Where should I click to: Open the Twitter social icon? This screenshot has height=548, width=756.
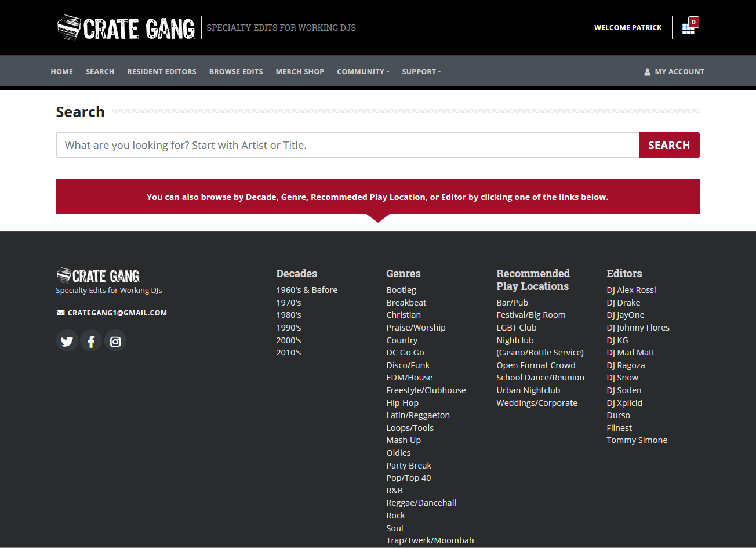click(x=67, y=341)
